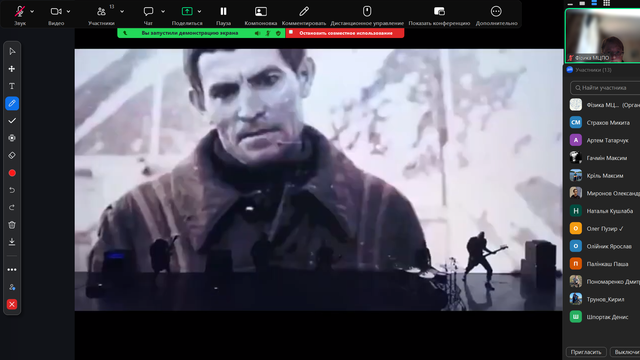Image resolution: width=640 pixels, height=360 pixels.
Task: Expand chat options arrow next to Чат
Action: 163,11
